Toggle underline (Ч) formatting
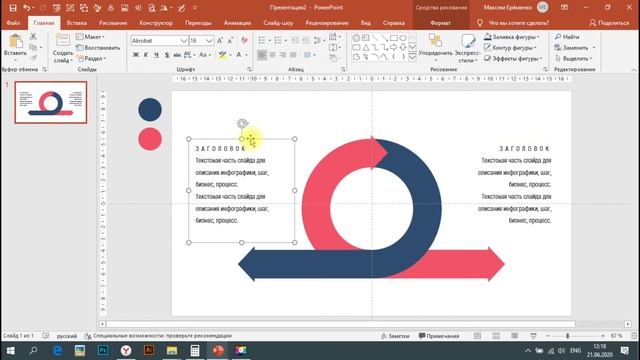The width and height of the screenshot is (640, 360). pos(156,55)
